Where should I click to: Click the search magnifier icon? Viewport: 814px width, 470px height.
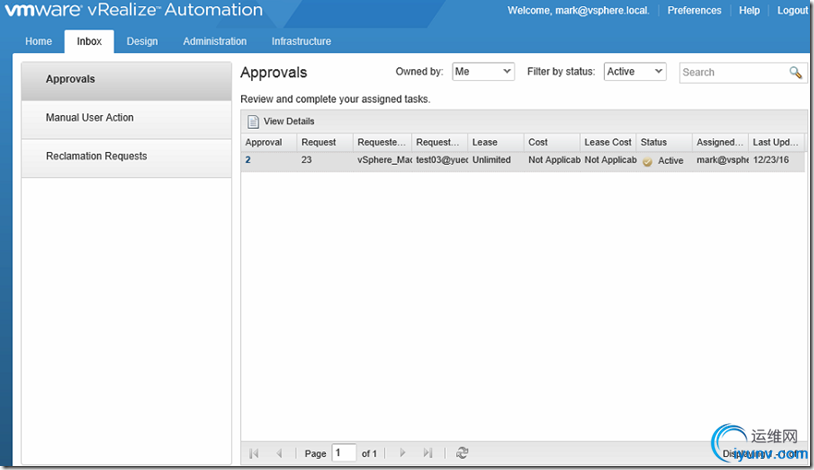click(795, 72)
